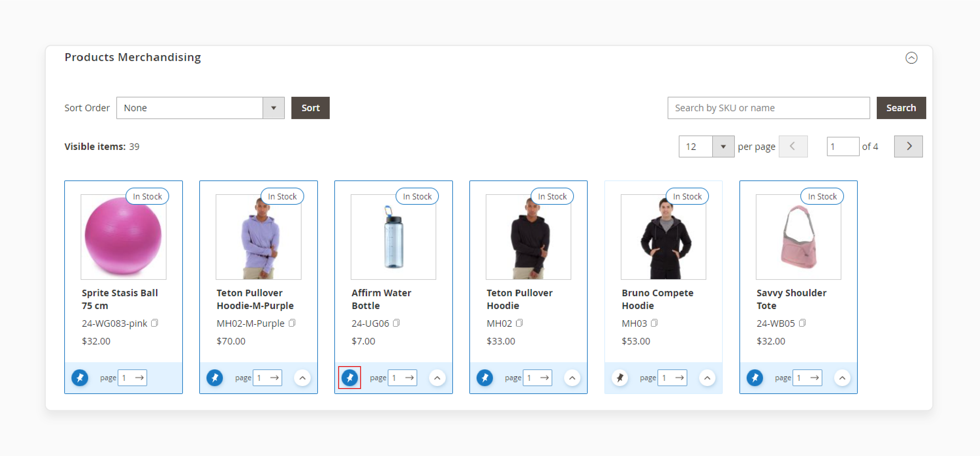This screenshot has width=980, height=456.
Task: Send MH02 Teton Hoodie to page arrow
Action: [545, 378]
